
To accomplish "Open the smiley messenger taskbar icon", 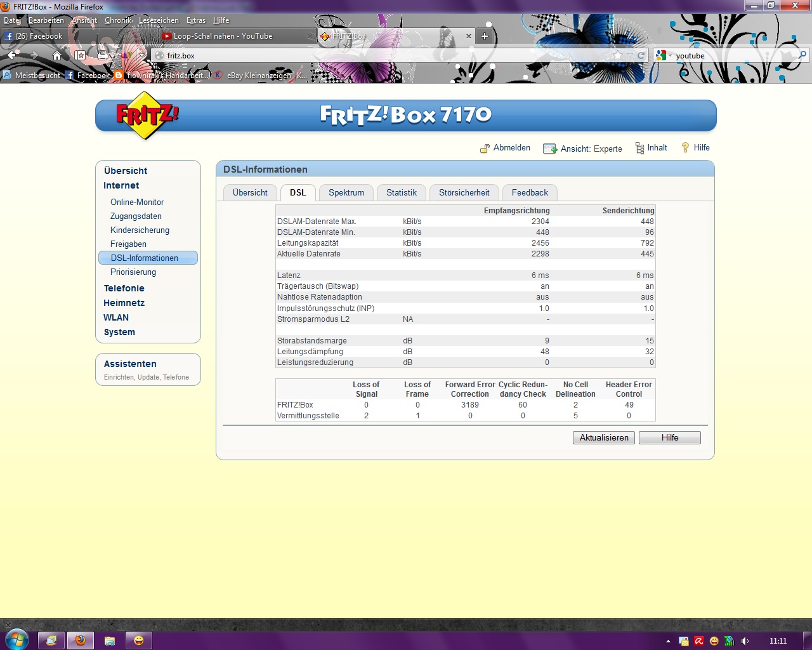I will click(x=139, y=640).
